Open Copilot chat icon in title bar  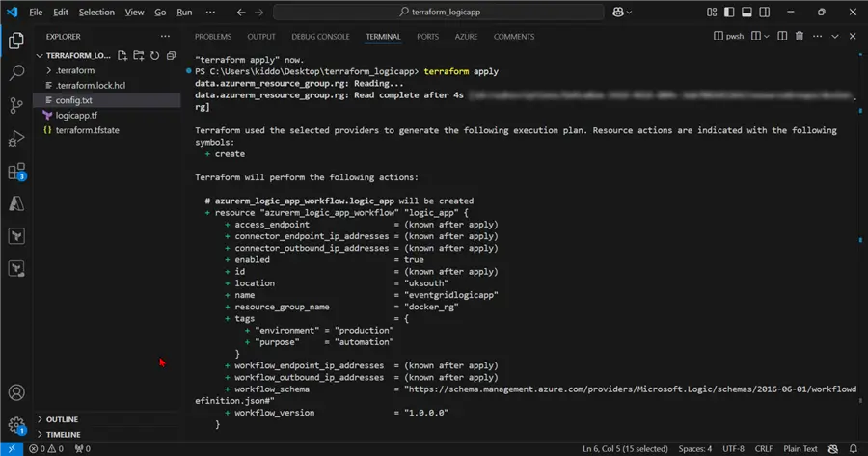coord(622,12)
